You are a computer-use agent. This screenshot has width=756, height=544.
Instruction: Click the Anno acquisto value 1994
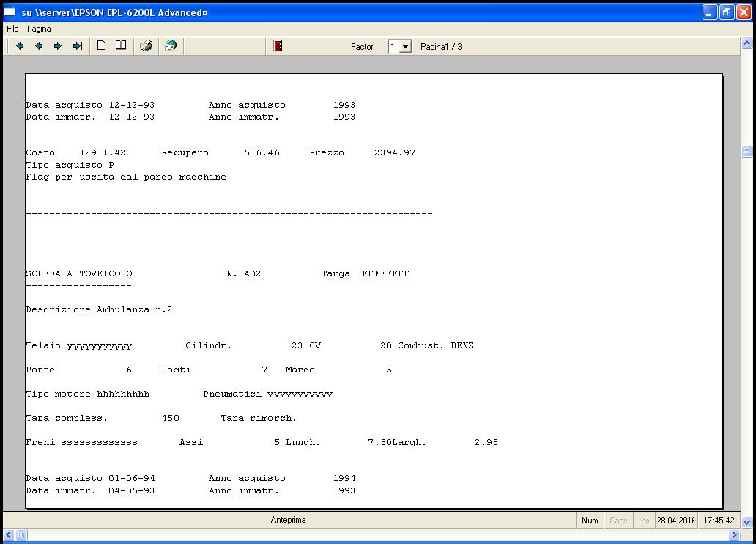pyautogui.click(x=344, y=478)
